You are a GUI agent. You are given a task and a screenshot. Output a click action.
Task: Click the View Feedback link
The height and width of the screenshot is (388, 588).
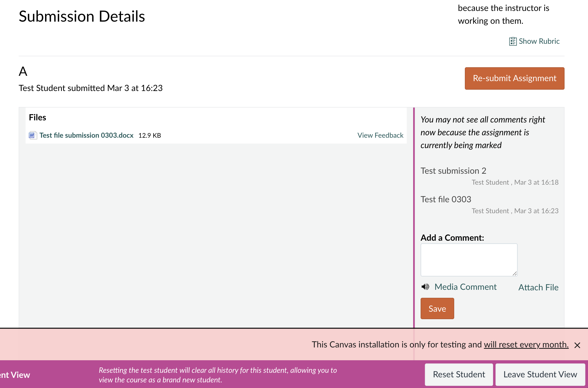pos(380,135)
